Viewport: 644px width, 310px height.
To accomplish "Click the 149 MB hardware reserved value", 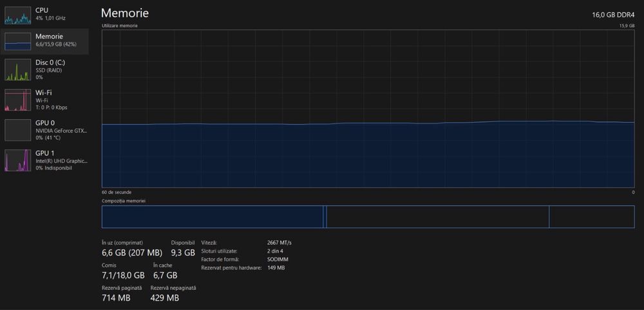I will click(x=276, y=267).
